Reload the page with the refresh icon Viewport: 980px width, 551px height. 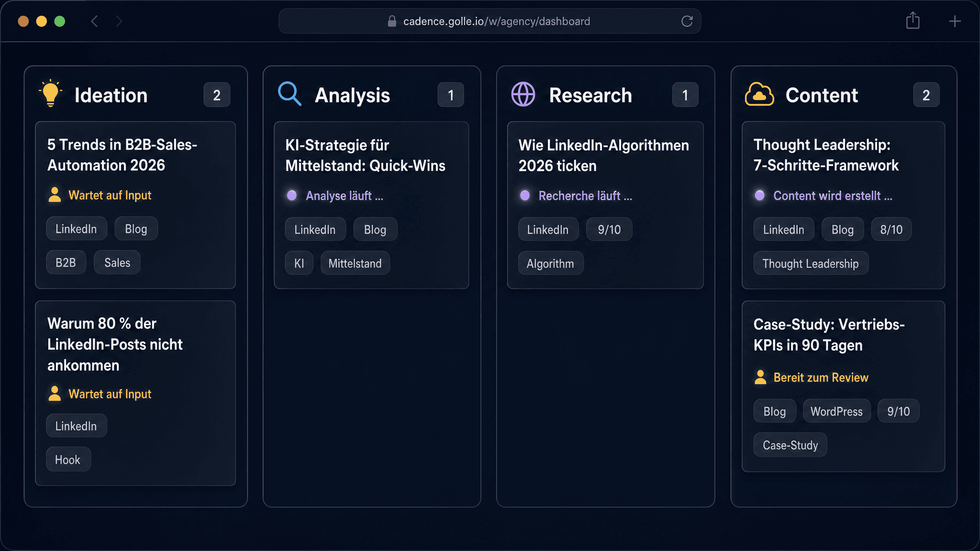point(687,22)
